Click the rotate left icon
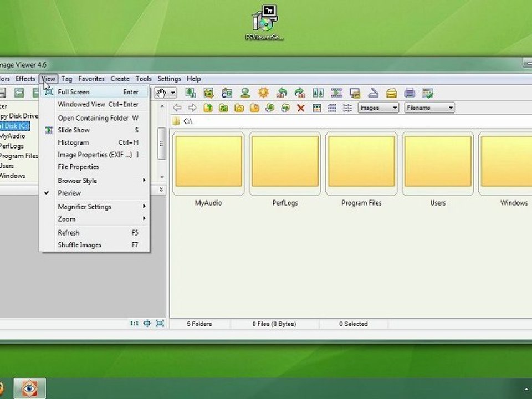 282,93
